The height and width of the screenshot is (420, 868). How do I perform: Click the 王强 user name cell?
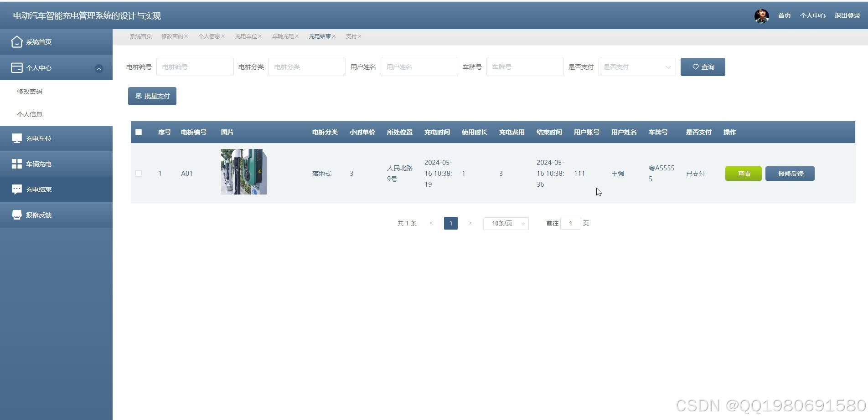coord(618,174)
